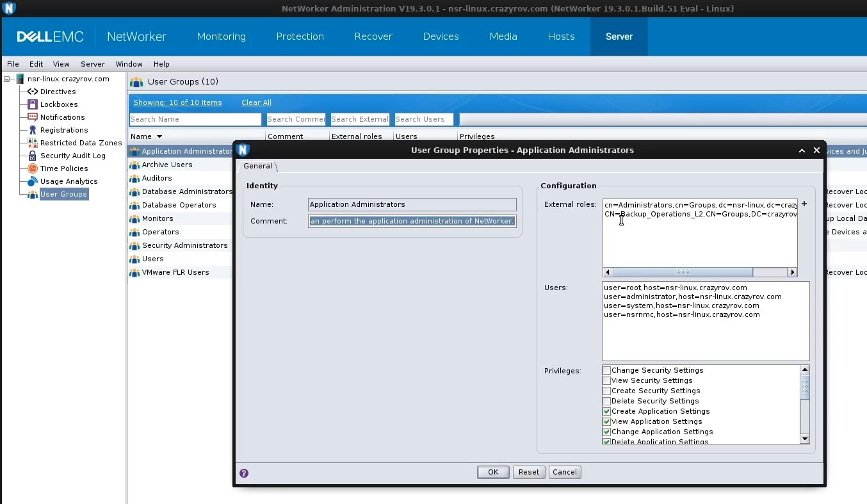Click External roles scroll left arrow

[608, 272]
